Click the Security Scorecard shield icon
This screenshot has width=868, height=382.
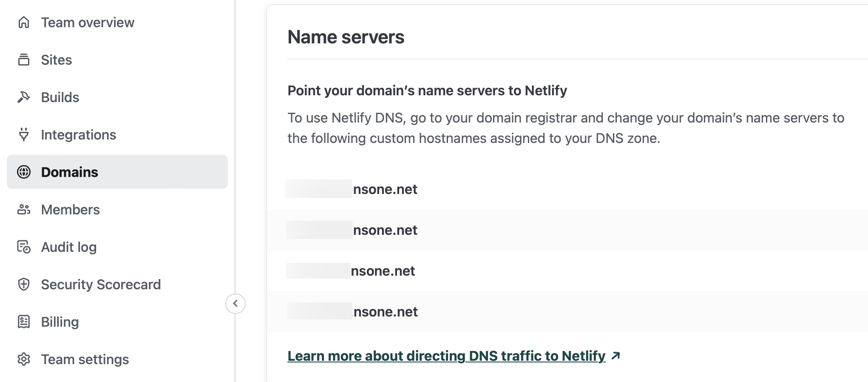[24, 284]
